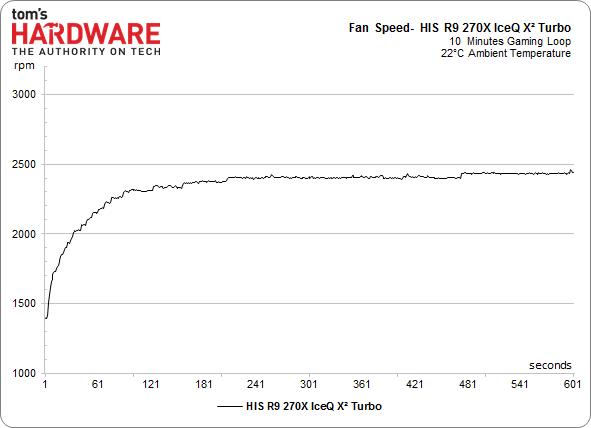Screen dimensions: 591x428
Task: Click the Tom's Hardware logo
Action: (x=86, y=32)
